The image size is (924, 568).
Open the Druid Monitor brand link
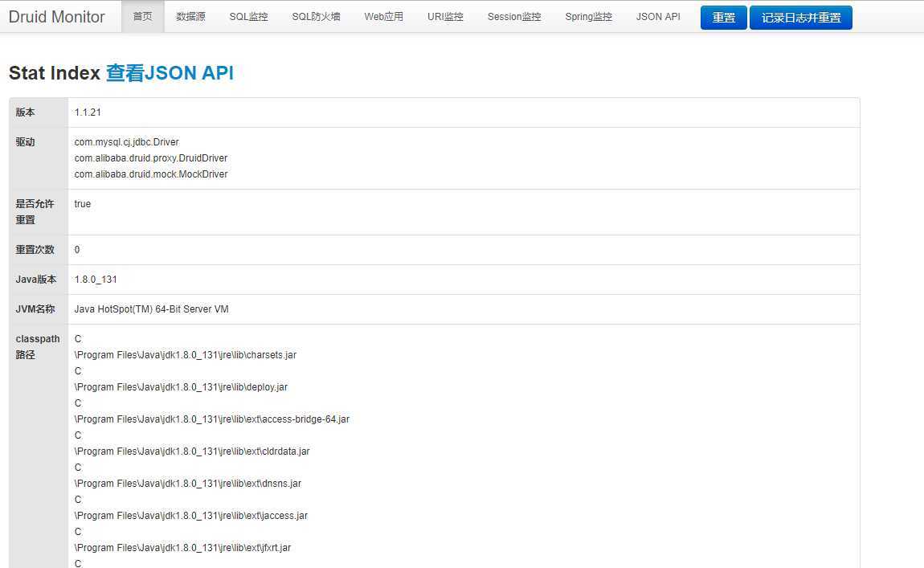[56, 17]
